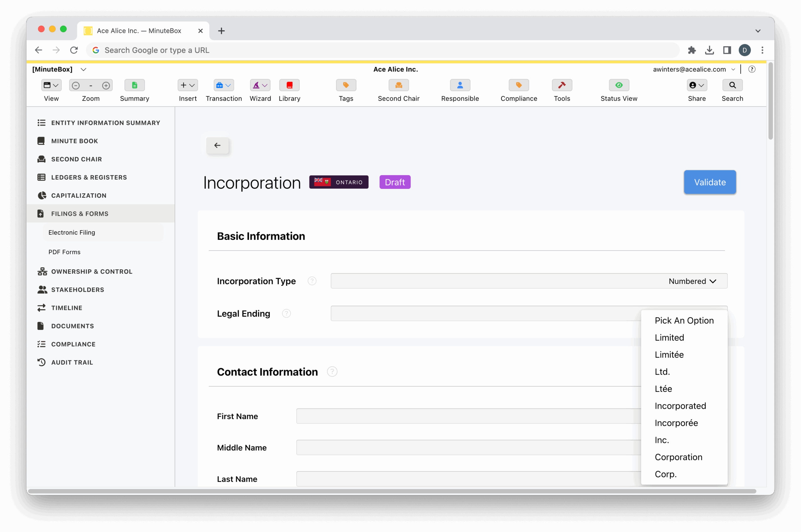Click the back arrow button
Viewport: 801px width, 532px height.
click(217, 145)
